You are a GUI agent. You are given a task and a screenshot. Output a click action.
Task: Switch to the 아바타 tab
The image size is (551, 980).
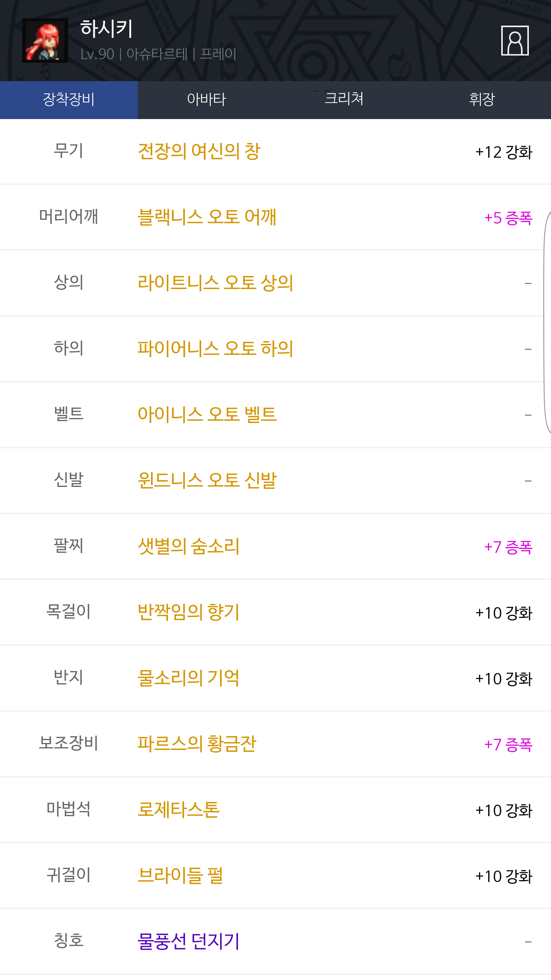point(207,100)
